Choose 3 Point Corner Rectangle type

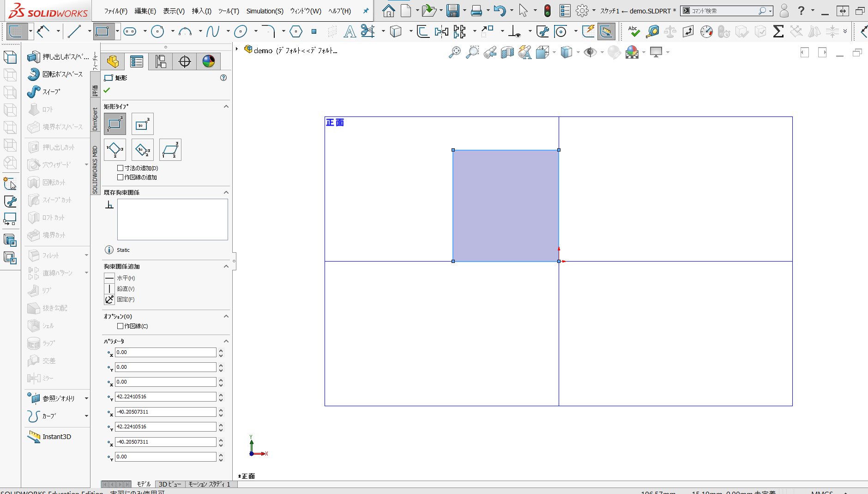(x=115, y=150)
